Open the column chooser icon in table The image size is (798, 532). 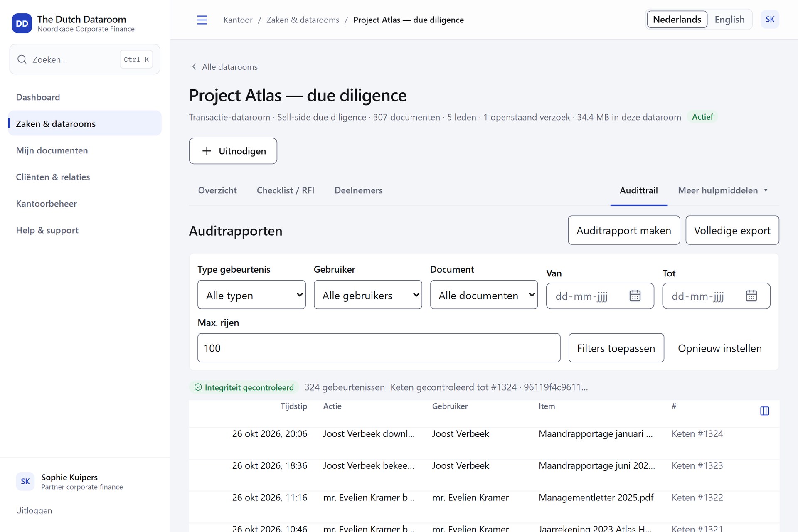pyautogui.click(x=764, y=411)
